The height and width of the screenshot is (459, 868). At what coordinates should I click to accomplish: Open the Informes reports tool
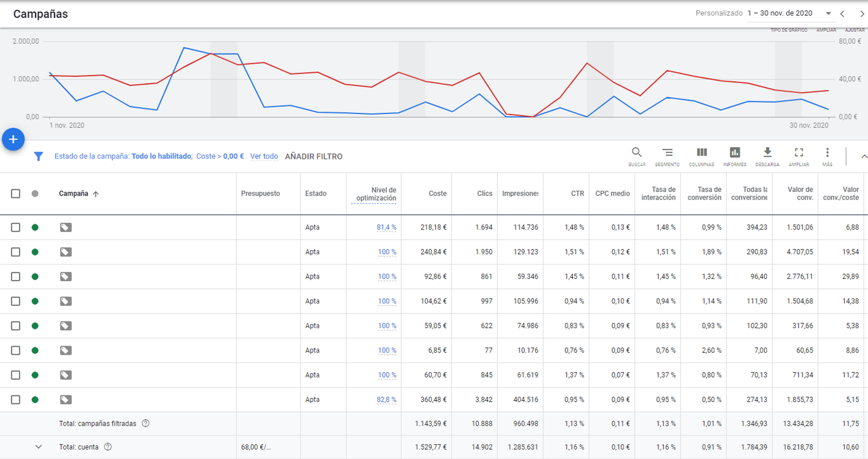(x=735, y=157)
